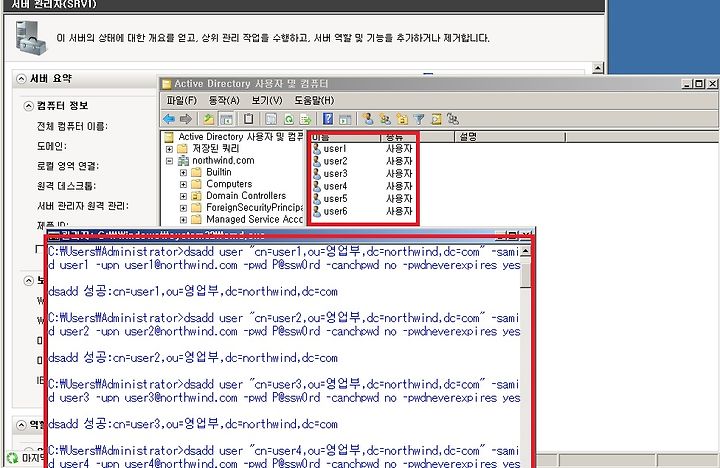Click 'dsadd 성공:cn=user1' output line
The image size is (720, 468).
193,291
